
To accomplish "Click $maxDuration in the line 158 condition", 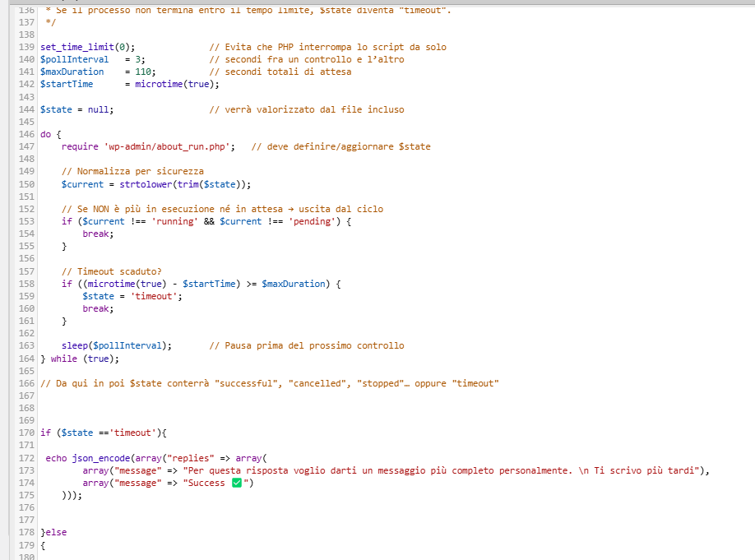I will click(294, 284).
